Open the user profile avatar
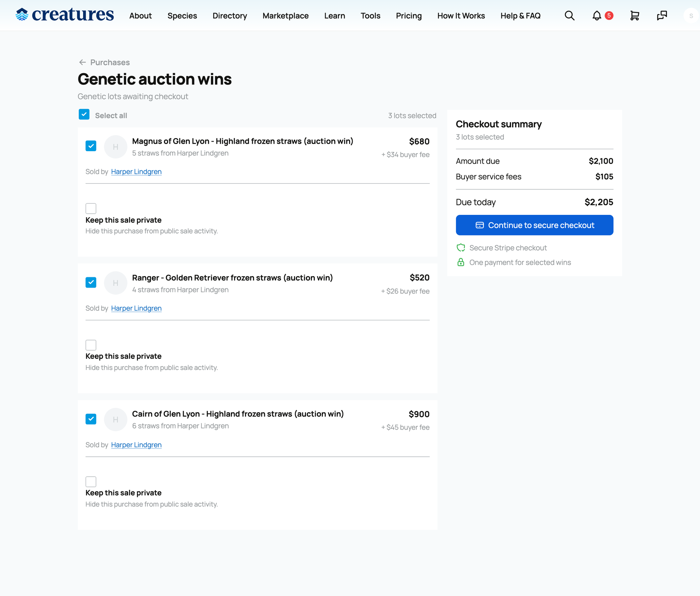The height and width of the screenshot is (596, 700). 691,16
